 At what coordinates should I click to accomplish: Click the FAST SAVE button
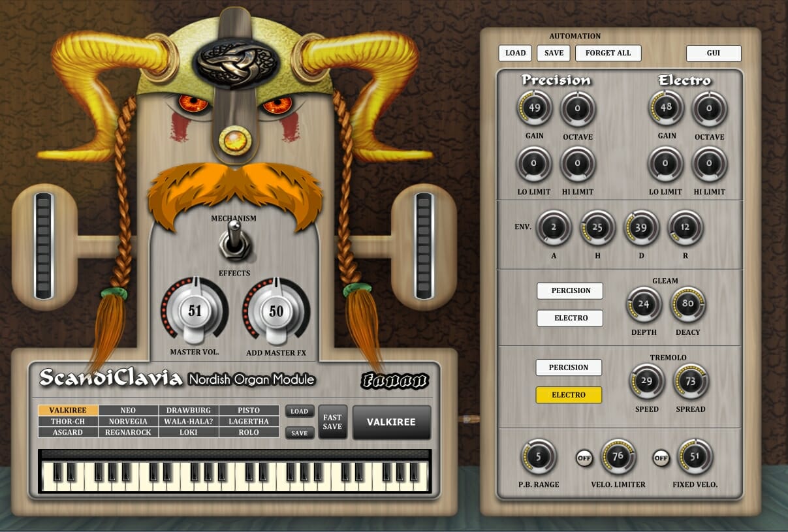click(332, 422)
